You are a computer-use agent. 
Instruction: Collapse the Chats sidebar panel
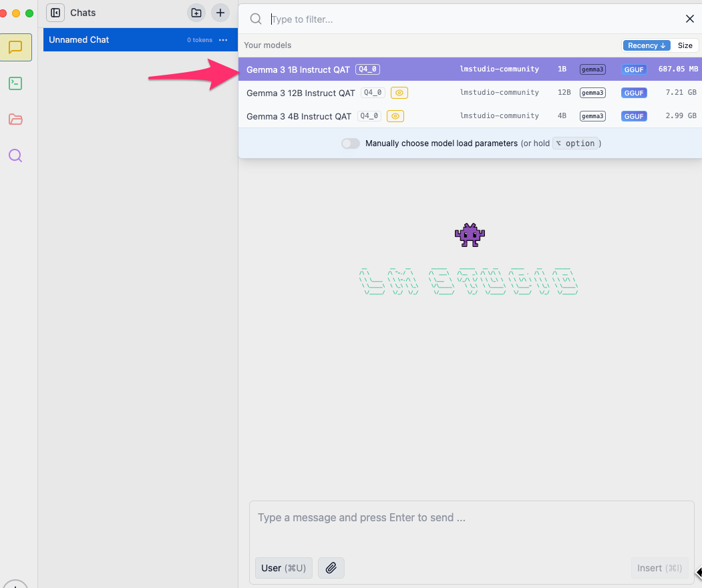(x=55, y=13)
